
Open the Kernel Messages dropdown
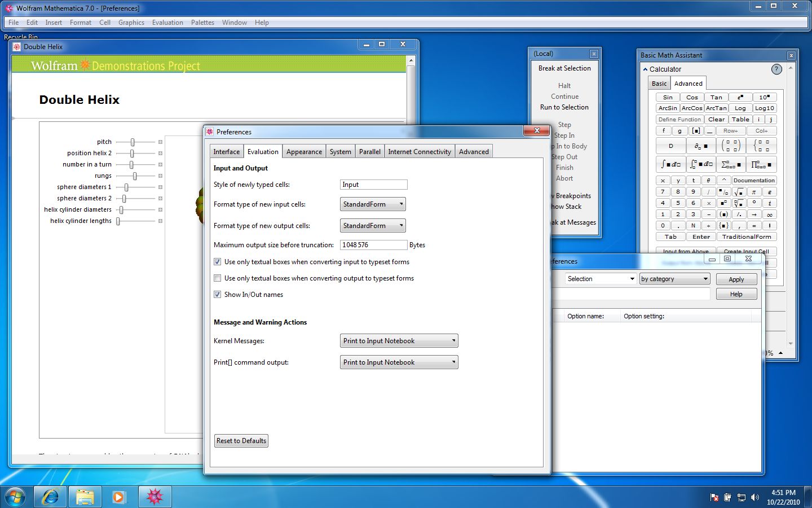[x=399, y=341]
